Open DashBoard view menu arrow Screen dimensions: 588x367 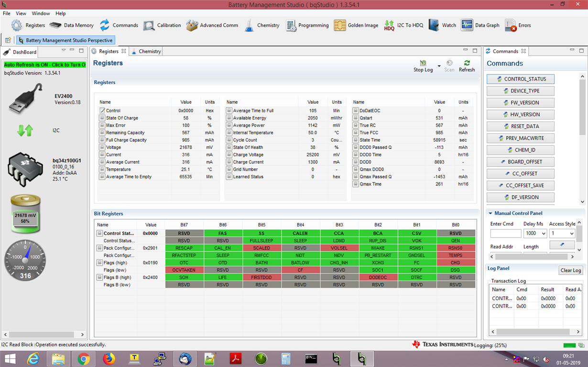pos(64,50)
